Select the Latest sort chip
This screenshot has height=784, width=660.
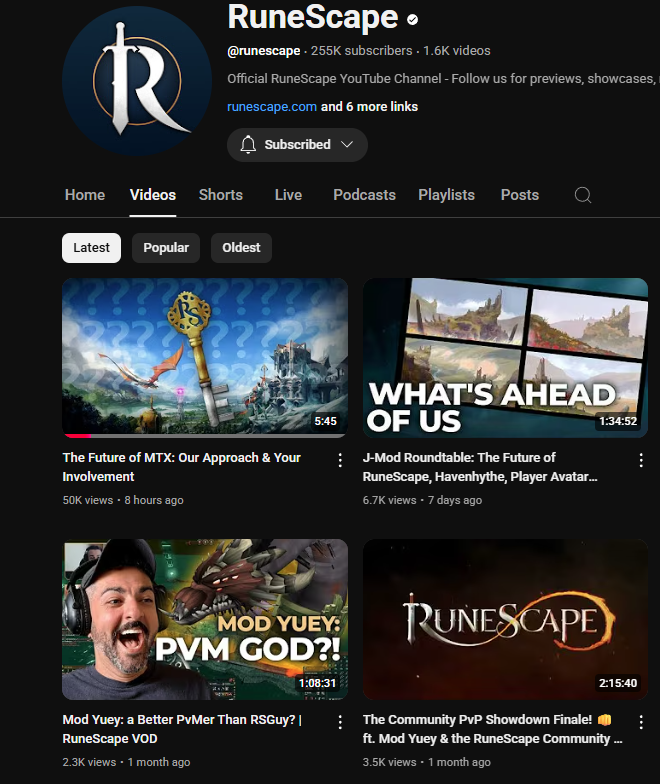92,248
